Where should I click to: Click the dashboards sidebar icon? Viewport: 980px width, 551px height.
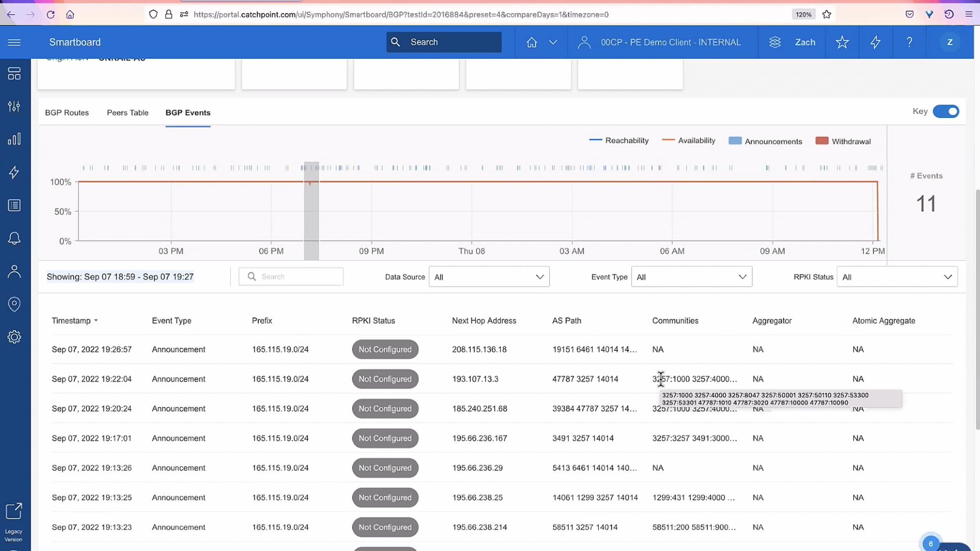point(14,74)
